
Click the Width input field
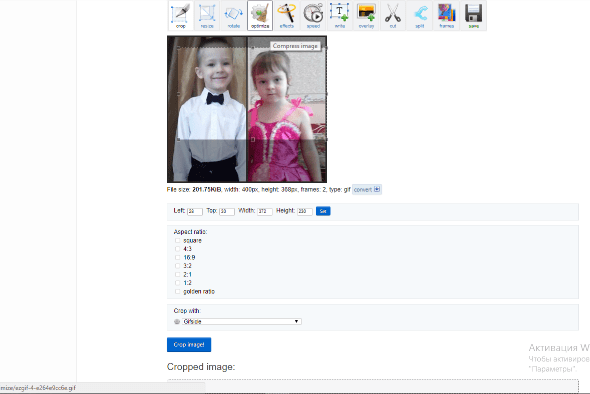pos(265,211)
